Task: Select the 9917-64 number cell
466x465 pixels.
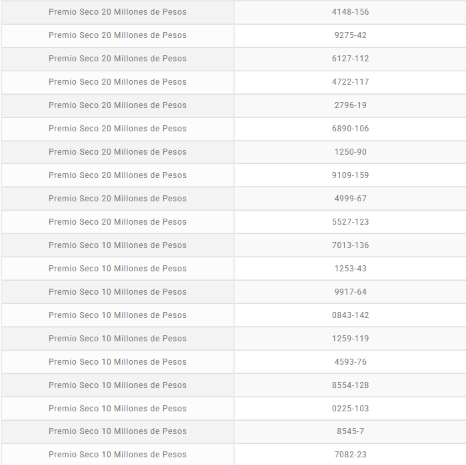Action: click(350, 292)
